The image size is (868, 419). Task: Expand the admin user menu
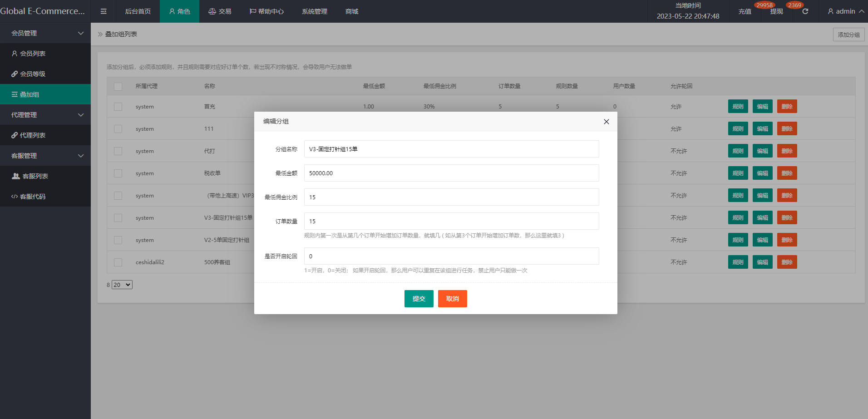(x=845, y=11)
